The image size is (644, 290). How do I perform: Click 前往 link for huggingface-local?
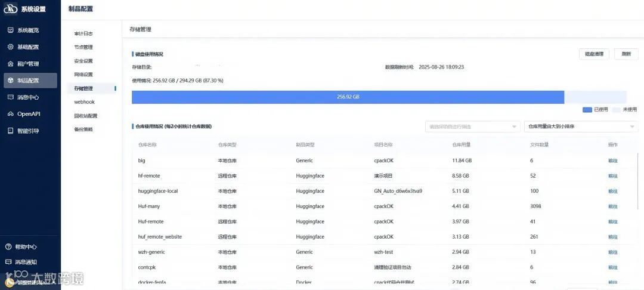pos(612,191)
